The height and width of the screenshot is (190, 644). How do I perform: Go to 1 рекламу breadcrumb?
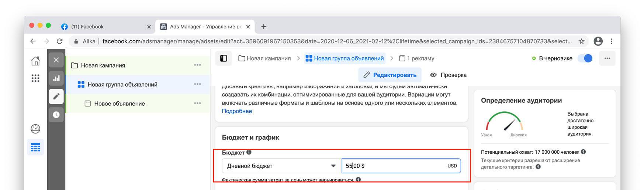(x=417, y=58)
